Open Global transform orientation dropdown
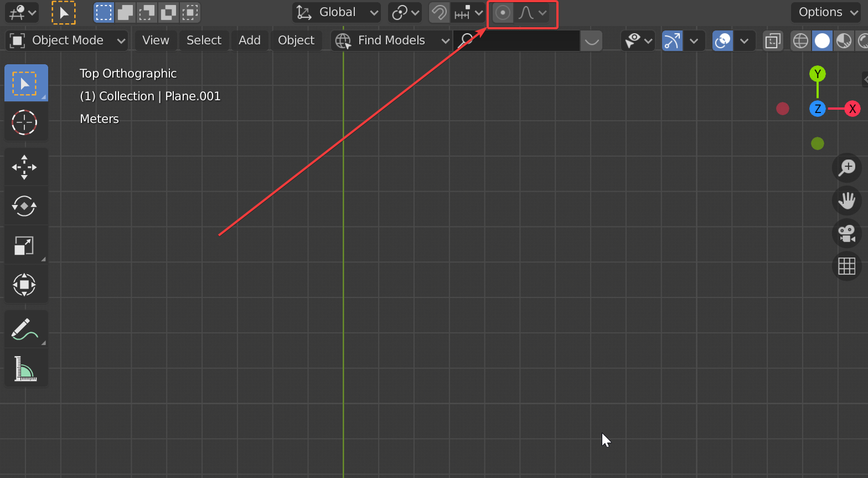This screenshot has width=868, height=478. 337,12
